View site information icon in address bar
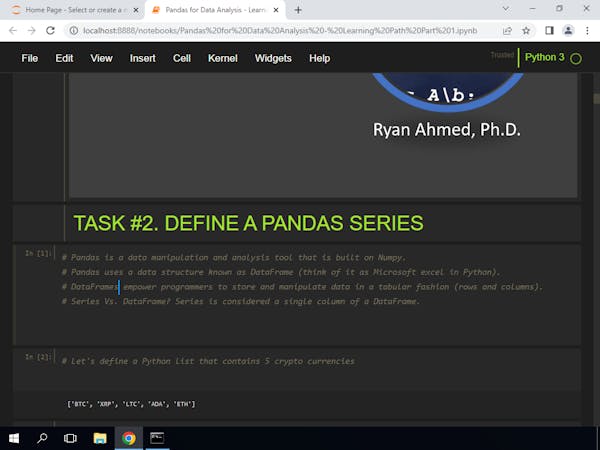The image size is (600, 450). pos(74,31)
